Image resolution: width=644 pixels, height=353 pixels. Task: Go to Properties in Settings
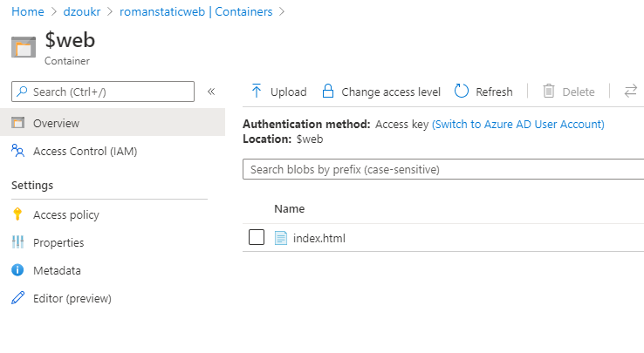58,242
